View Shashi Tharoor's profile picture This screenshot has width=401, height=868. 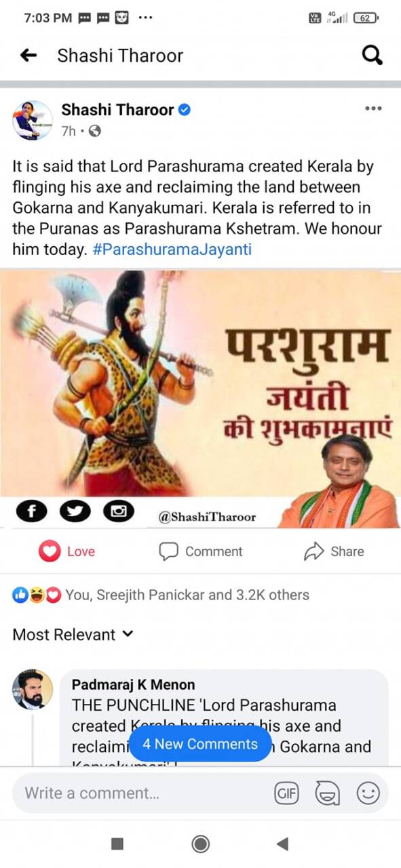[33, 121]
